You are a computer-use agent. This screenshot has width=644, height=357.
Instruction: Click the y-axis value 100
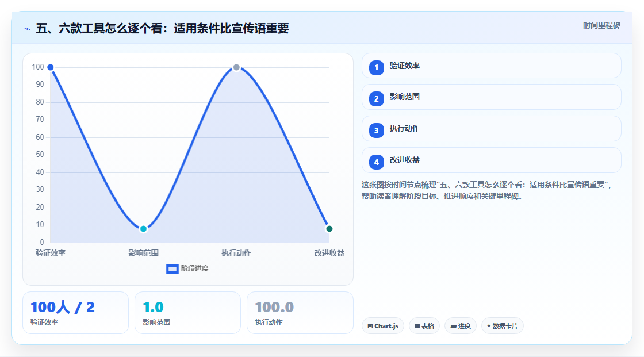[38, 67]
